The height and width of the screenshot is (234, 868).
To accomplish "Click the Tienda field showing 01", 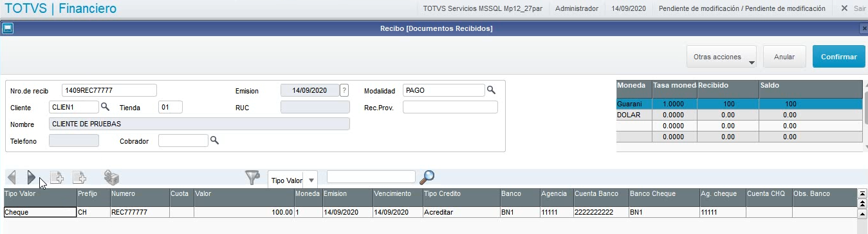I will click(171, 106).
